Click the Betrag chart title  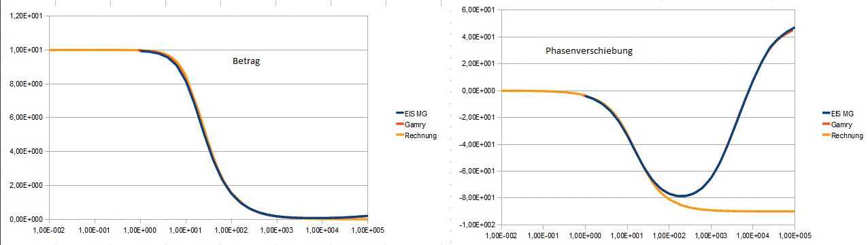pyautogui.click(x=247, y=61)
